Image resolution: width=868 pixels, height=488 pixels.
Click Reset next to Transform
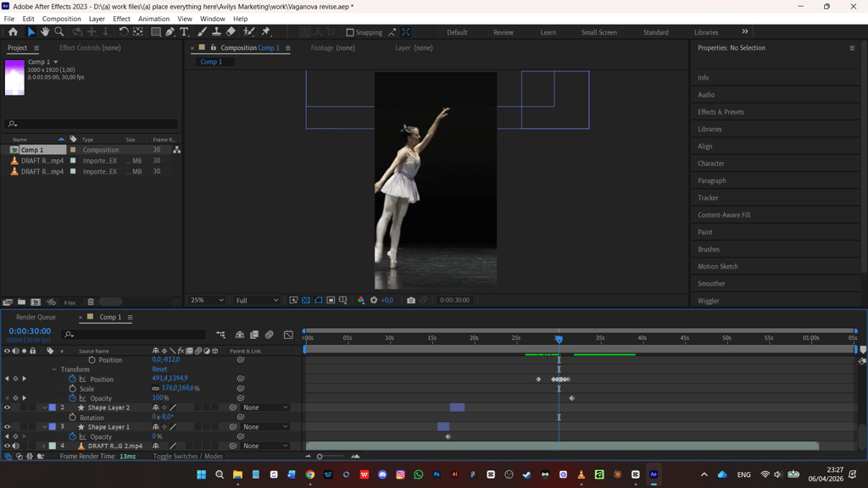159,369
